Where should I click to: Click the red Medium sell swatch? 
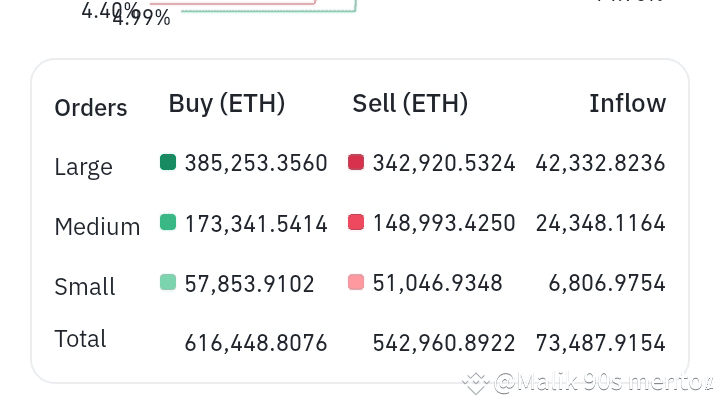pos(356,222)
